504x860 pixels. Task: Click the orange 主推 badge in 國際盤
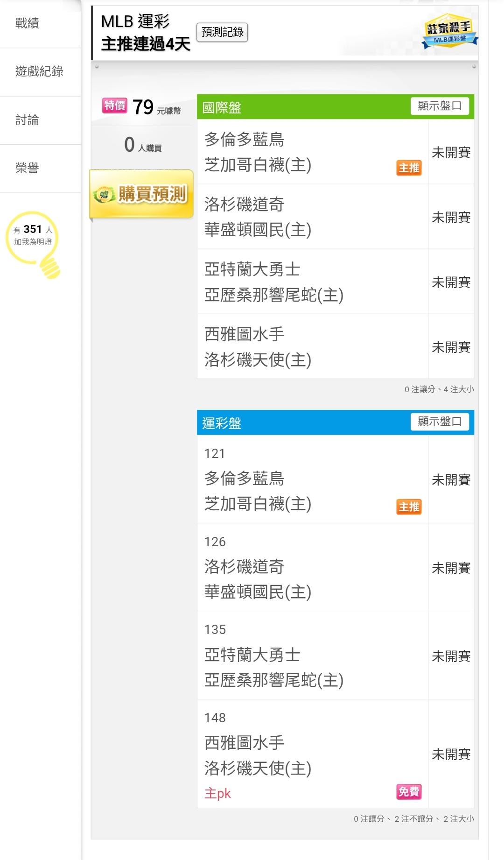409,168
